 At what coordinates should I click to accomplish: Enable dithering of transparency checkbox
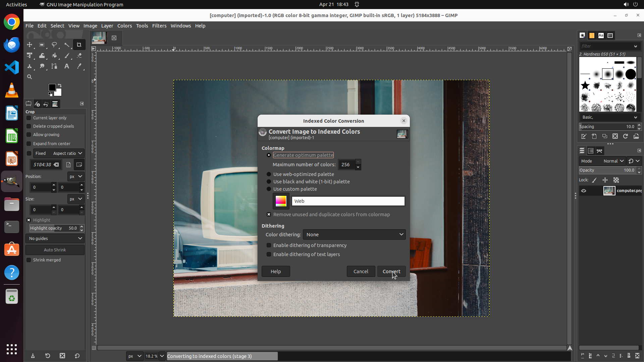(269, 245)
